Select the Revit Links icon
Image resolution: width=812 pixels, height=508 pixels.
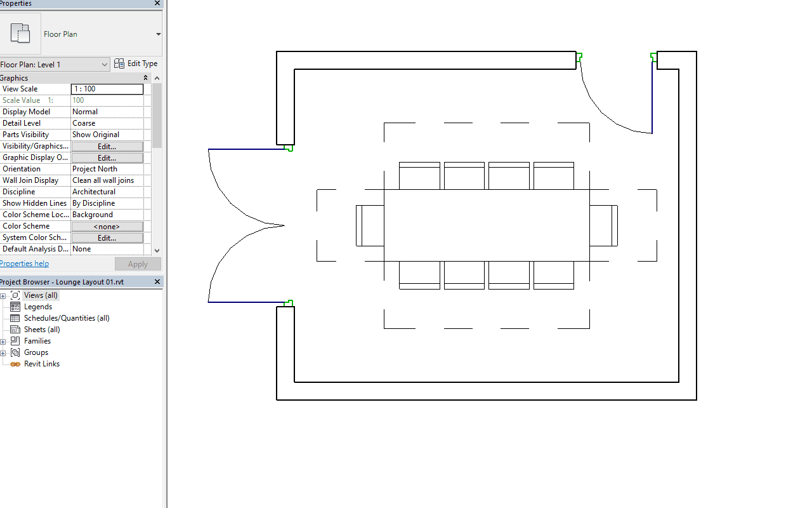pos(14,364)
